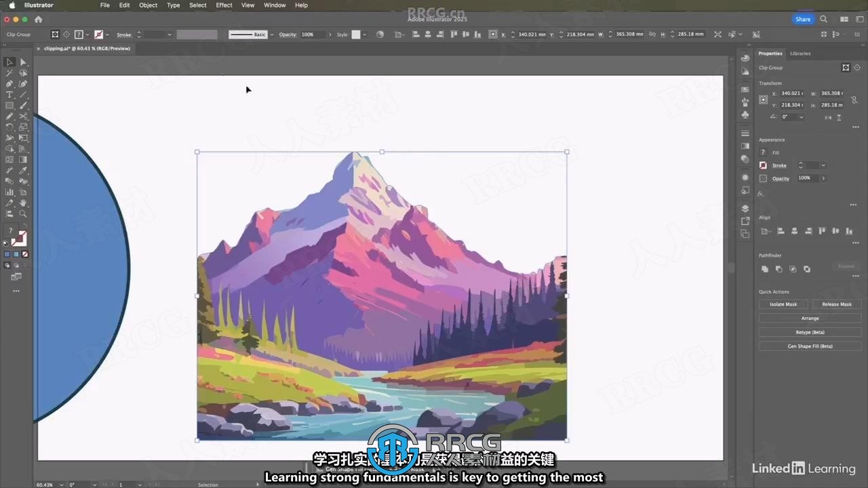Click Pathfinder Exclude icon
The width and height of the screenshot is (868, 488).
click(x=807, y=269)
